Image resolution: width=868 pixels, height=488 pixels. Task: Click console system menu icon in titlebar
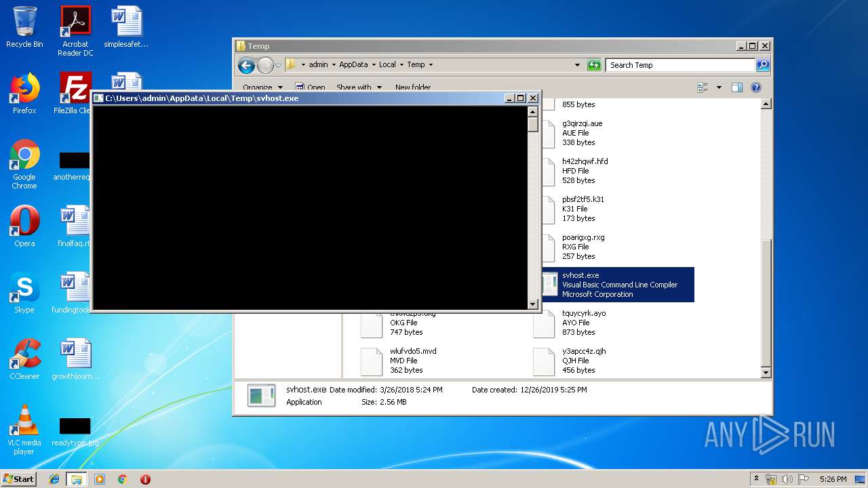coord(98,98)
